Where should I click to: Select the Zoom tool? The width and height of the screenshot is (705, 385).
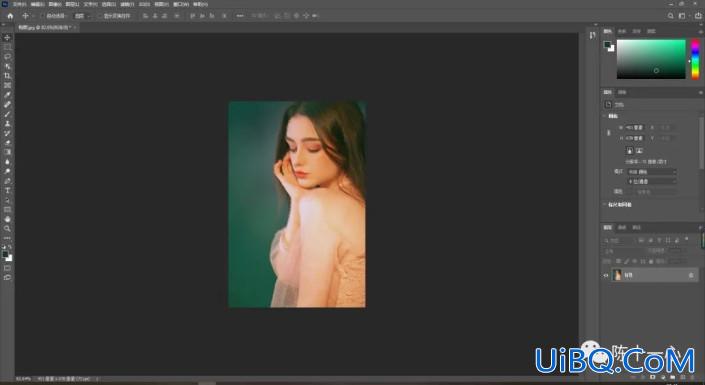coord(7,228)
